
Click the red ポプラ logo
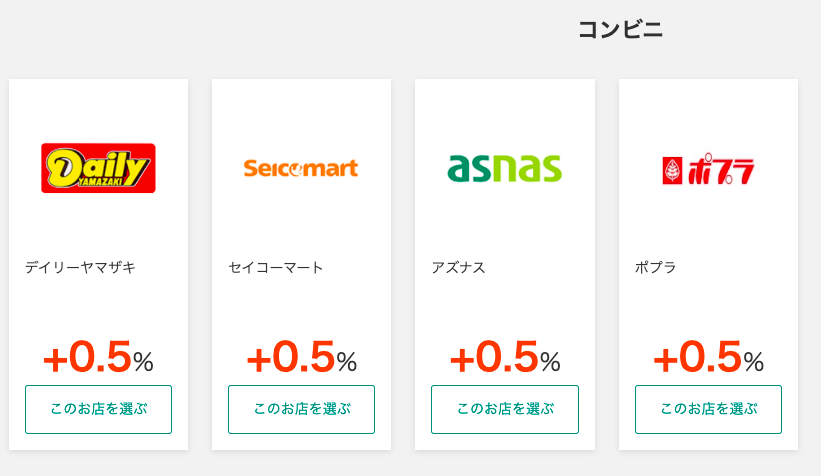708,169
